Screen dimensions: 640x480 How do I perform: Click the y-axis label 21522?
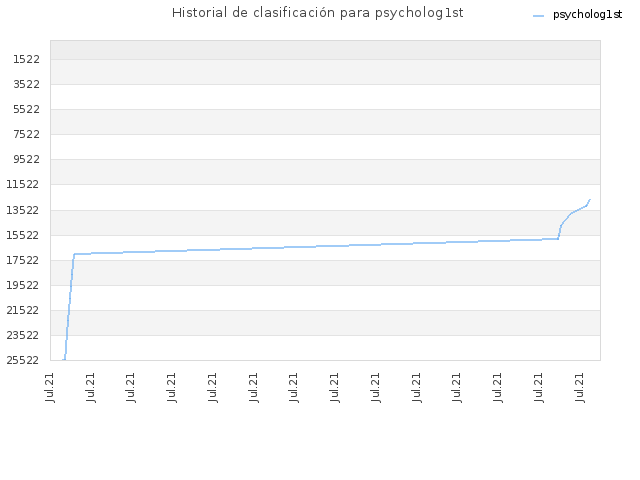[23, 310]
